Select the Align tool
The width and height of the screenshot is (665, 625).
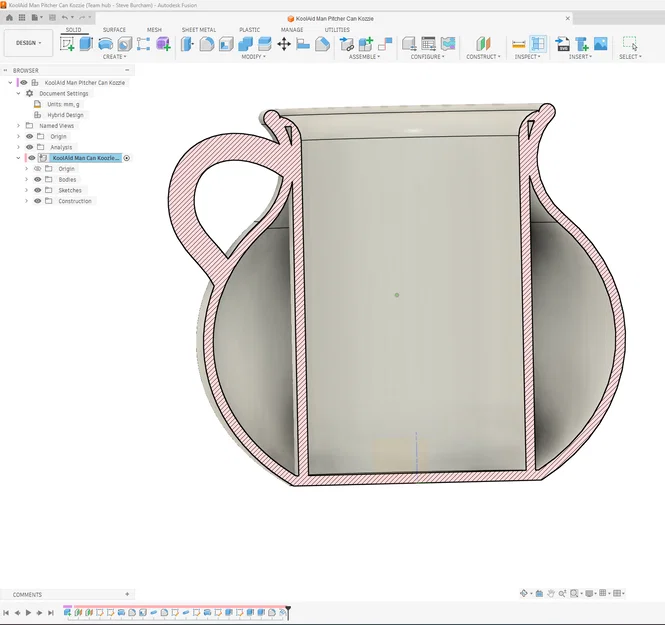click(x=303, y=44)
